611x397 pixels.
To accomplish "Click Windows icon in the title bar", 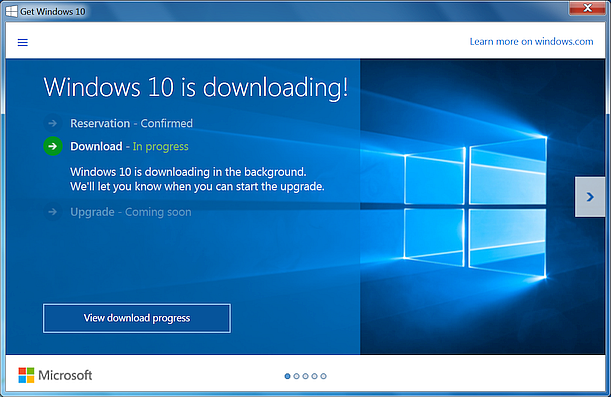I will (12, 11).
